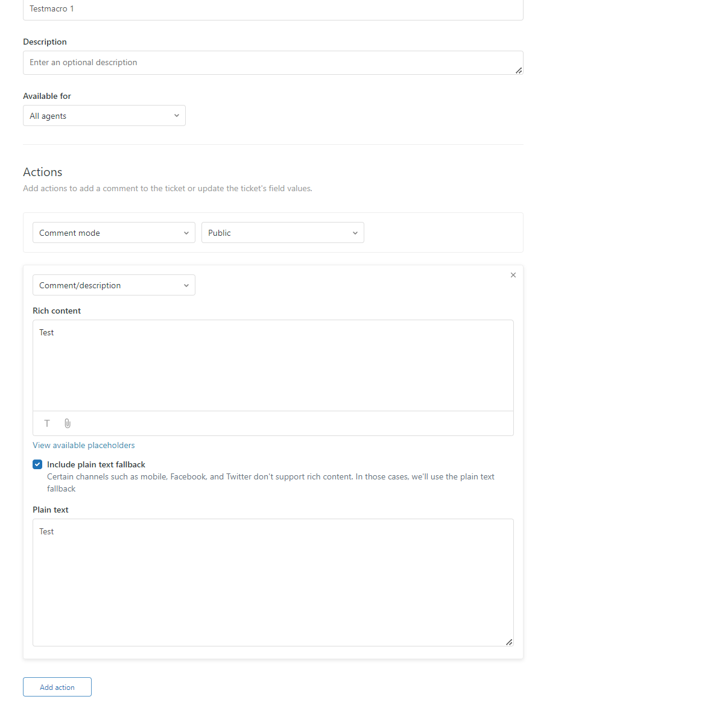Open the View available placeholders link

click(84, 445)
